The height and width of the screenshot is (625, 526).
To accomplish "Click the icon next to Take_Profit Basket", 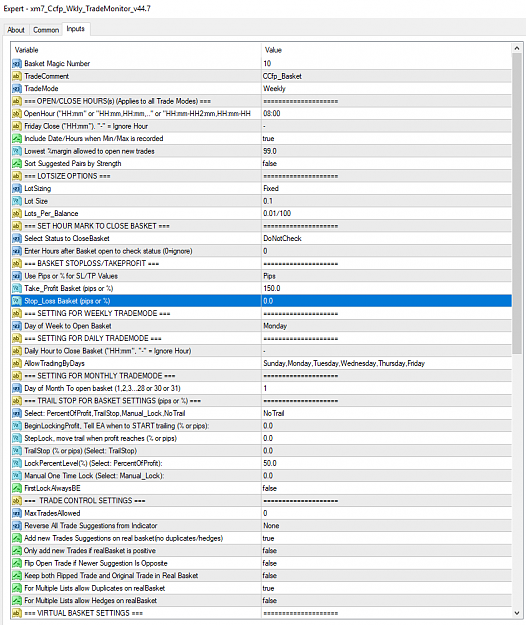I will (17, 288).
